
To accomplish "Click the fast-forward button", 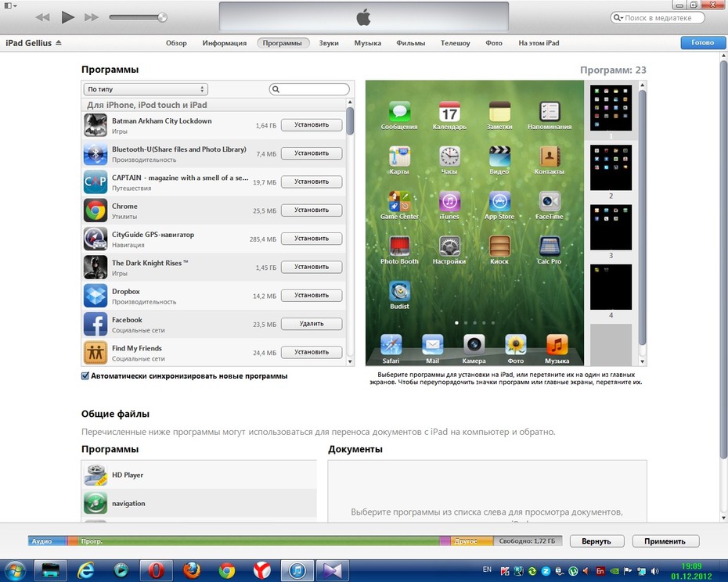I will tap(92, 18).
